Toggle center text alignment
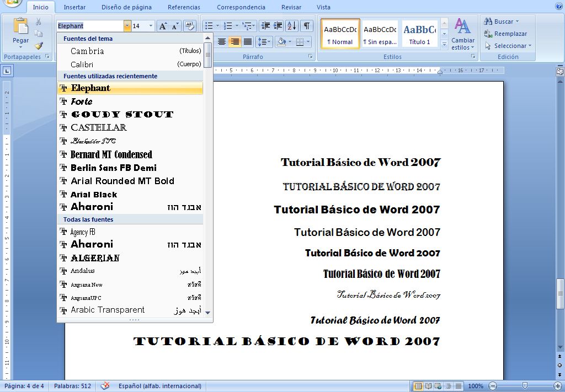Viewport: 565px width, 392px height. [x=222, y=42]
